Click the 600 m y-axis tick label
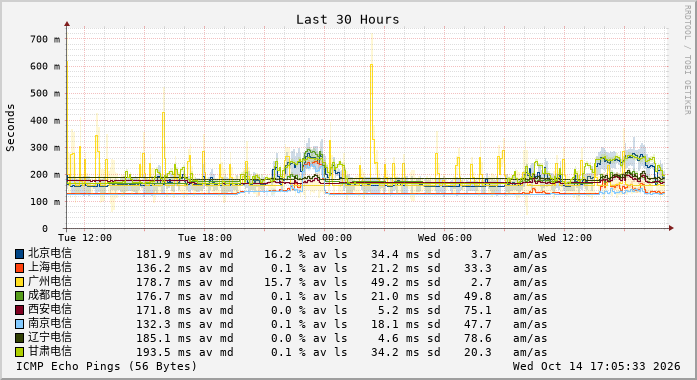Viewport: 697px width, 380px height. pos(45,66)
